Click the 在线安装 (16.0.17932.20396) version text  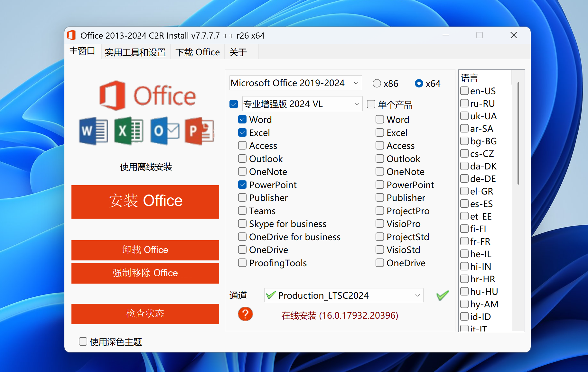point(340,315)
